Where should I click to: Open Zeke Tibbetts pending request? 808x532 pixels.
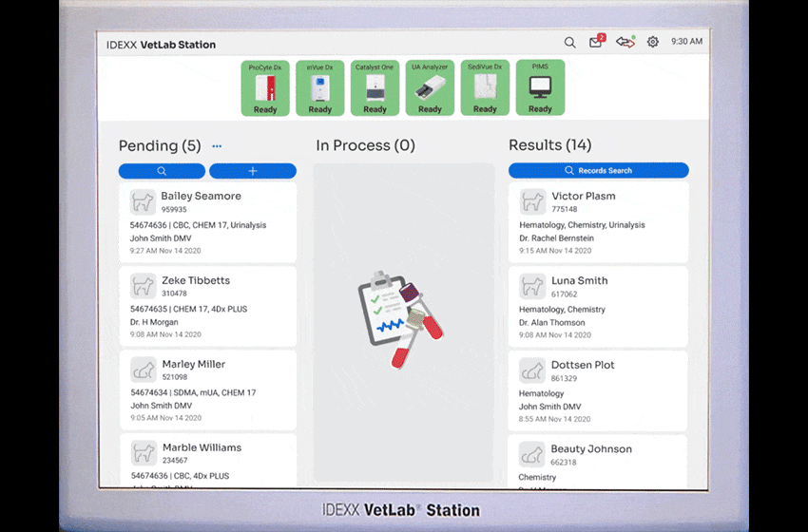[207, 307]
